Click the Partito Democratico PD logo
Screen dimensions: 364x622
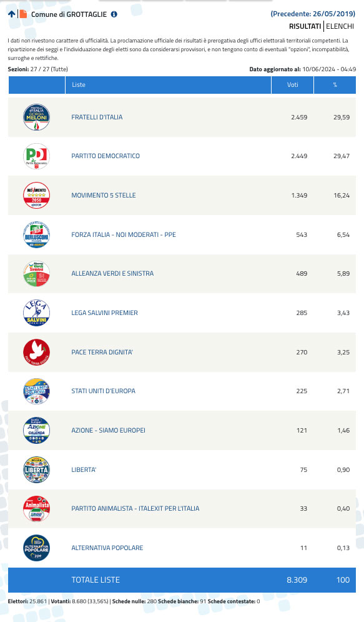(36, 156)
